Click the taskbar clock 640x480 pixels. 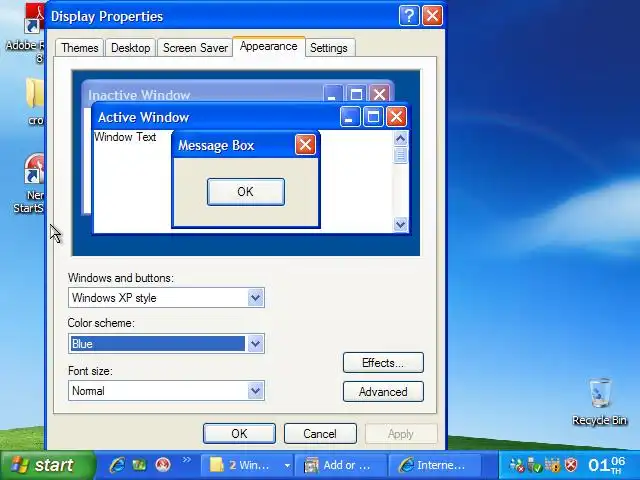click(607, 465)
